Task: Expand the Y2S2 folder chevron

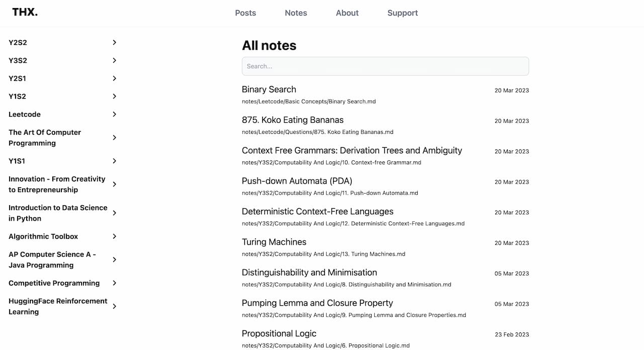Action: pyautogui.click(x=114, y=43)
